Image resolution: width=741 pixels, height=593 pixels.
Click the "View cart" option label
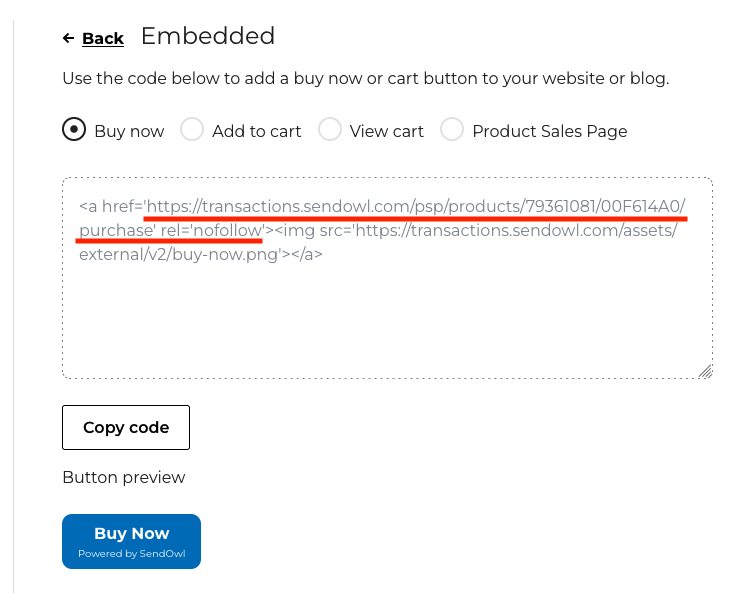(x=387, y=131)
